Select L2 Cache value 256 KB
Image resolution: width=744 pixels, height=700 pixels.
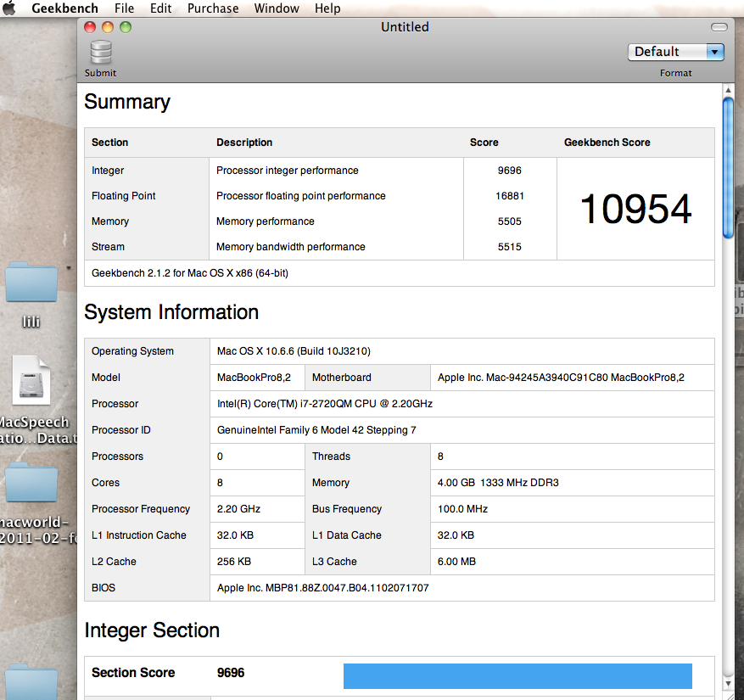point(234,562)
